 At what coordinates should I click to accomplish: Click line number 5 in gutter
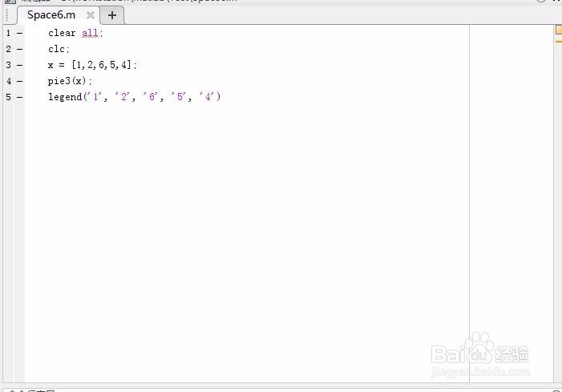(x=8, y=97)
